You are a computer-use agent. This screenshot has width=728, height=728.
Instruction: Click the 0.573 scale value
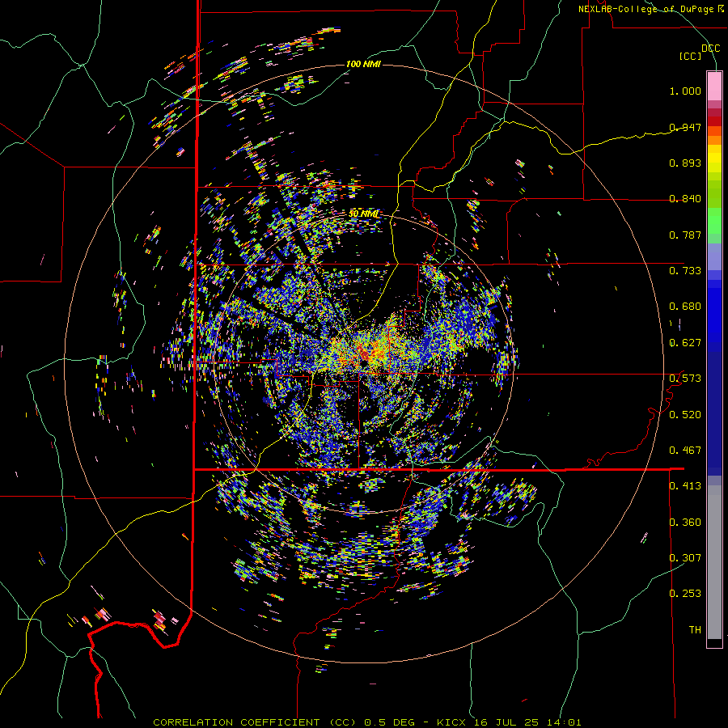tap(685, 379)
